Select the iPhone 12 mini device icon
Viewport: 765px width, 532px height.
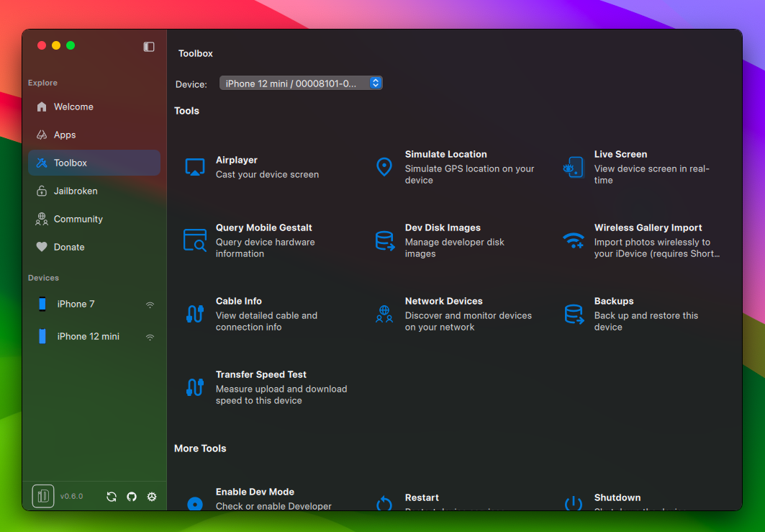pyautogui.click(x=42, y=336)
